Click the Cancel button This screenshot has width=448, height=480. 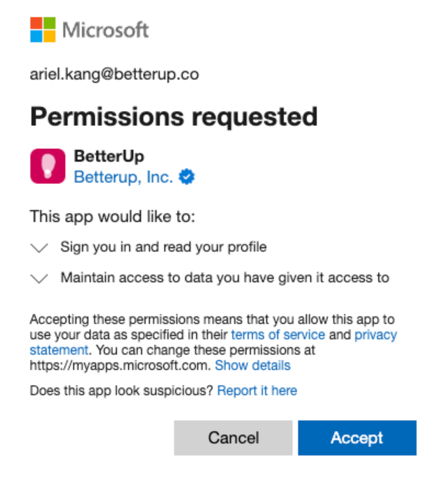coord(233,438)
